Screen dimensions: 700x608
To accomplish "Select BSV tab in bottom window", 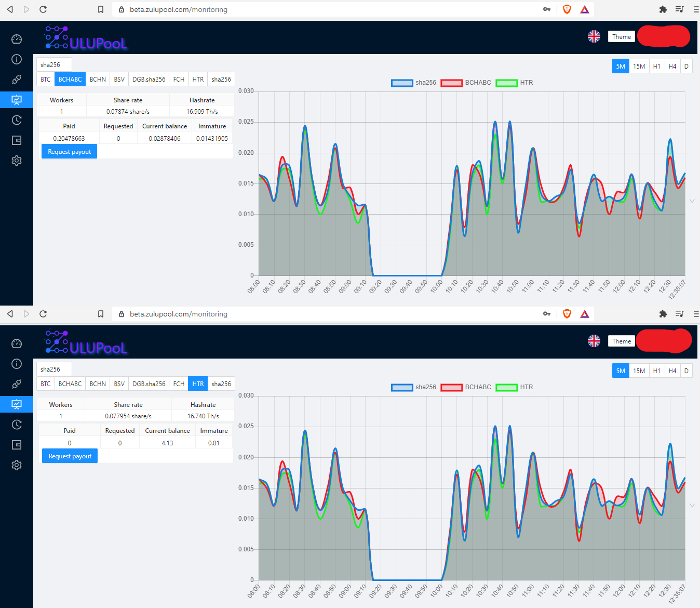I will [119, 384].
